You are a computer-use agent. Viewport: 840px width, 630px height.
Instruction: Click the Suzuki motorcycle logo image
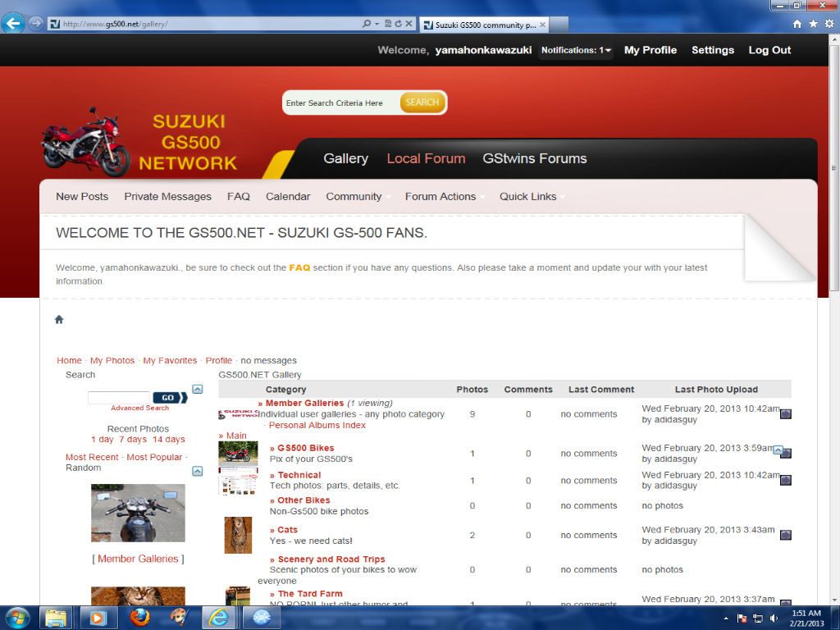click(x=86, y=141)
